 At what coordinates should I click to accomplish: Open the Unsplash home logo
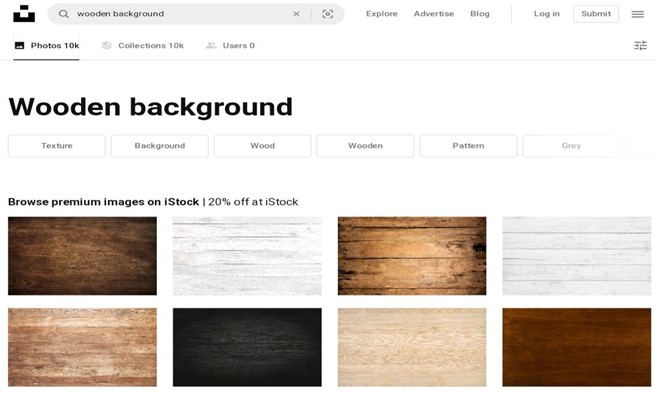click(24, 13)
